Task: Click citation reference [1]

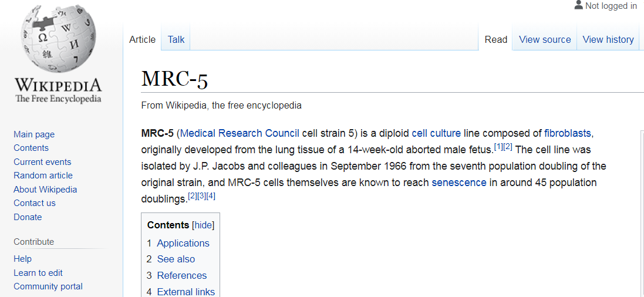Action: pyautogui.click(x=498, y=146)
